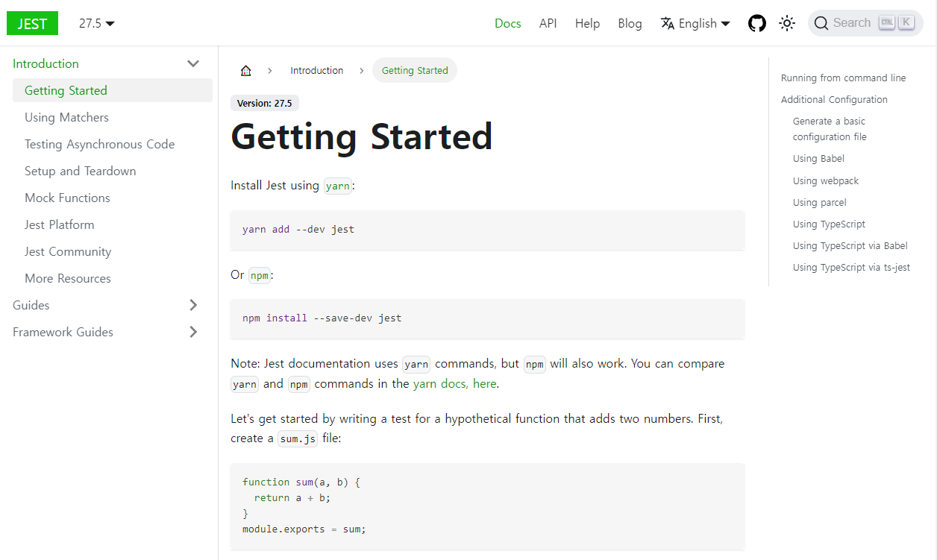Jump to Using webpack section

826,180
